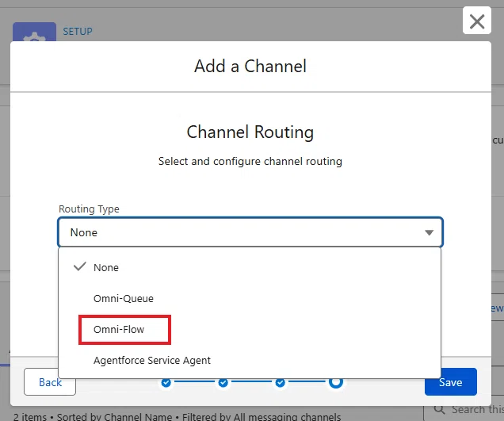Screen dimensions: 504x421
Task: Open the Routing Type combo box
Action: tap(250, 232)
